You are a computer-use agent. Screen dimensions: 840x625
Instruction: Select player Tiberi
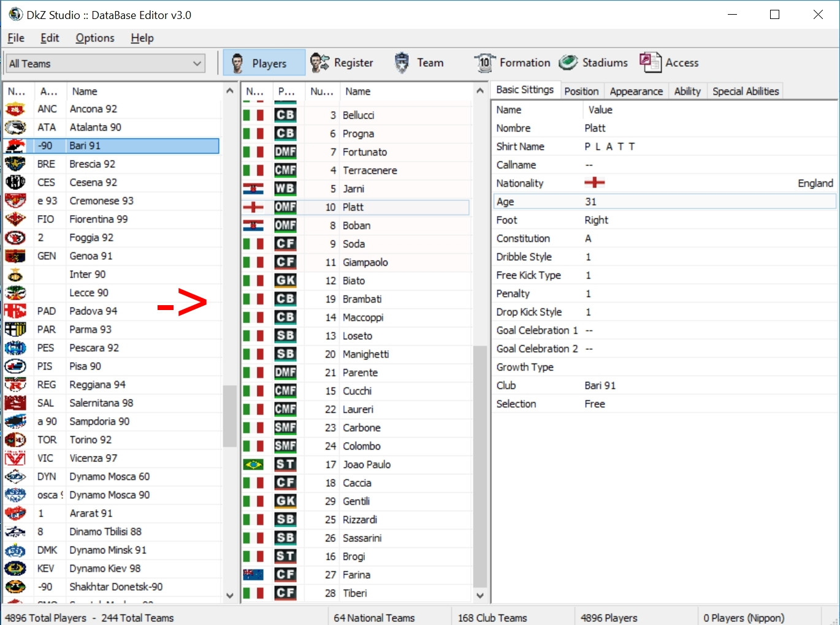point(356,593)
